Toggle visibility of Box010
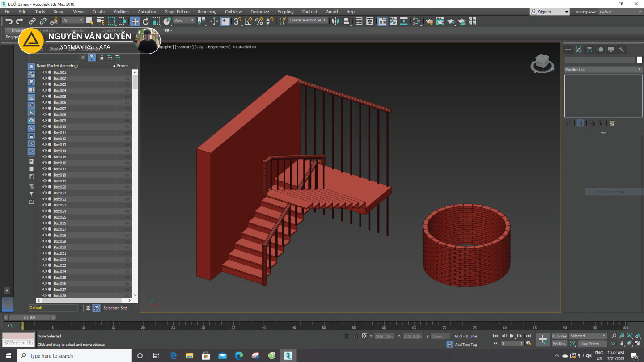Image resolution: width=644 pixels, height=362 pixels. [44, 126]
